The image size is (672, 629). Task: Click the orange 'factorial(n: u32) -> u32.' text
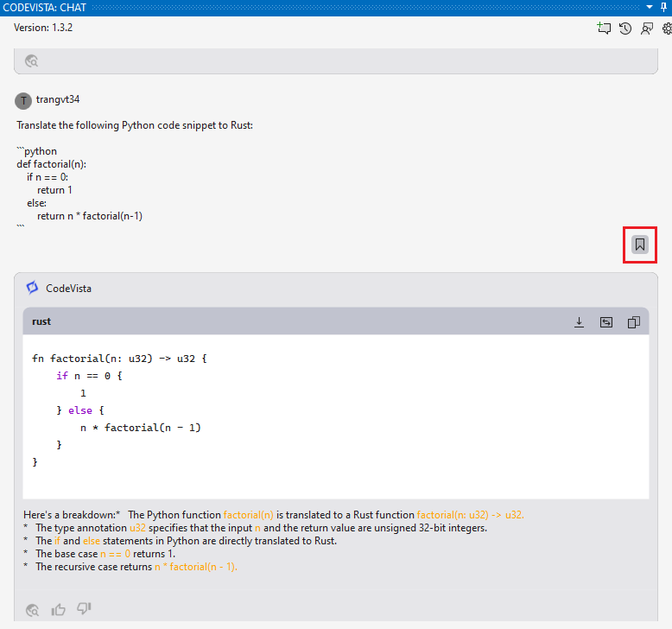pos(470,515)
